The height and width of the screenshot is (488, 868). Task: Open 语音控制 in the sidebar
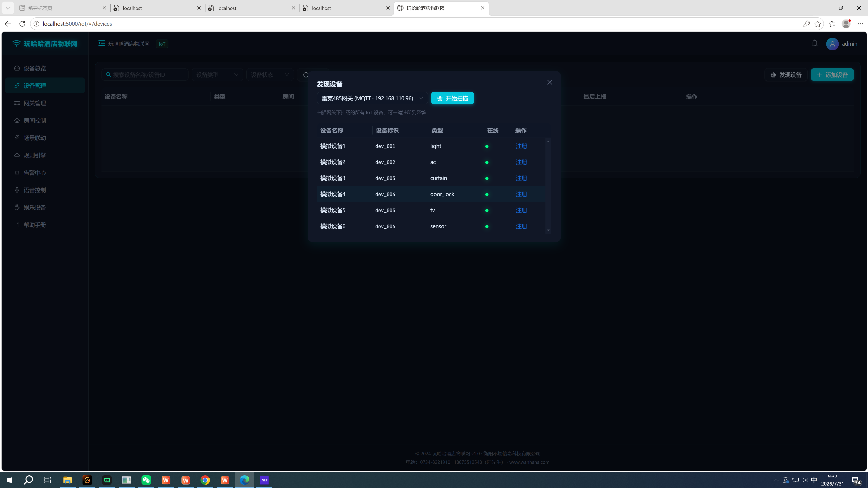tap(45, 190)
